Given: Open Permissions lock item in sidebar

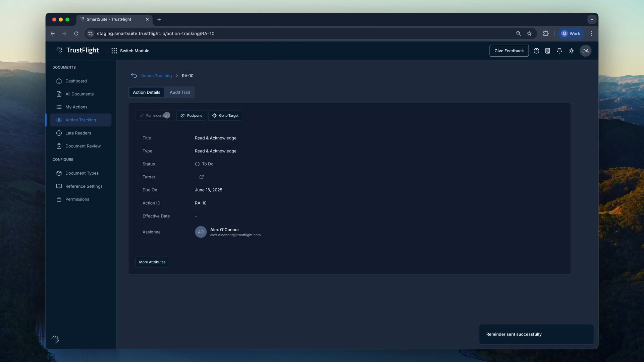Looking at the screenshot, I should 77,199.
